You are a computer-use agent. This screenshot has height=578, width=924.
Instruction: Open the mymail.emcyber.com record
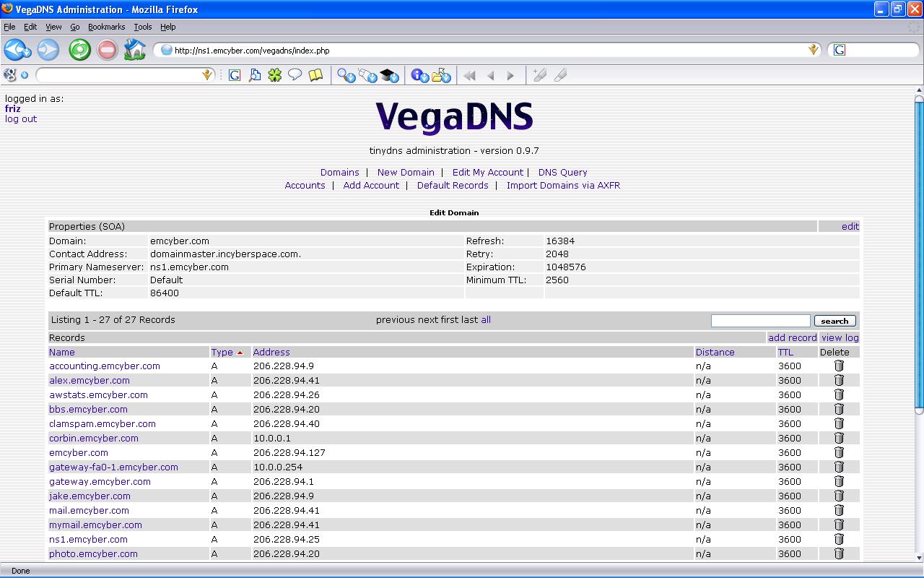[x=95, y=525]
